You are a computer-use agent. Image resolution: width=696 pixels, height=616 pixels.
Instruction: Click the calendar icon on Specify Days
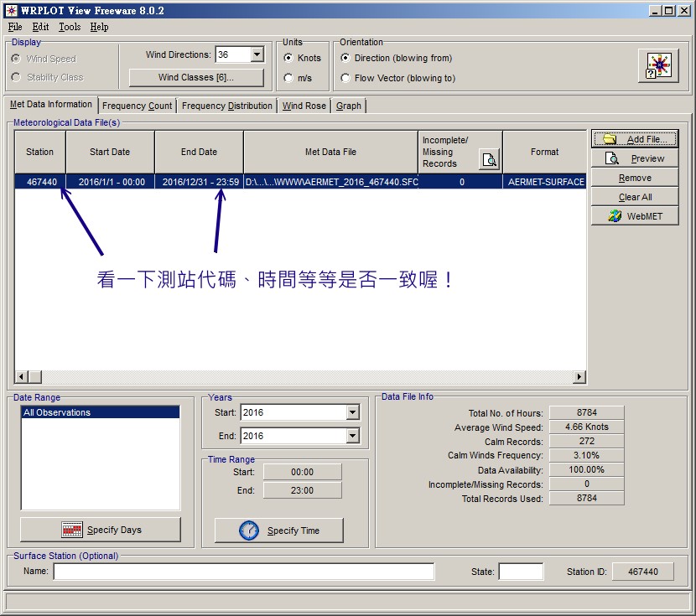pyautogui.click(x=72, y=529)
